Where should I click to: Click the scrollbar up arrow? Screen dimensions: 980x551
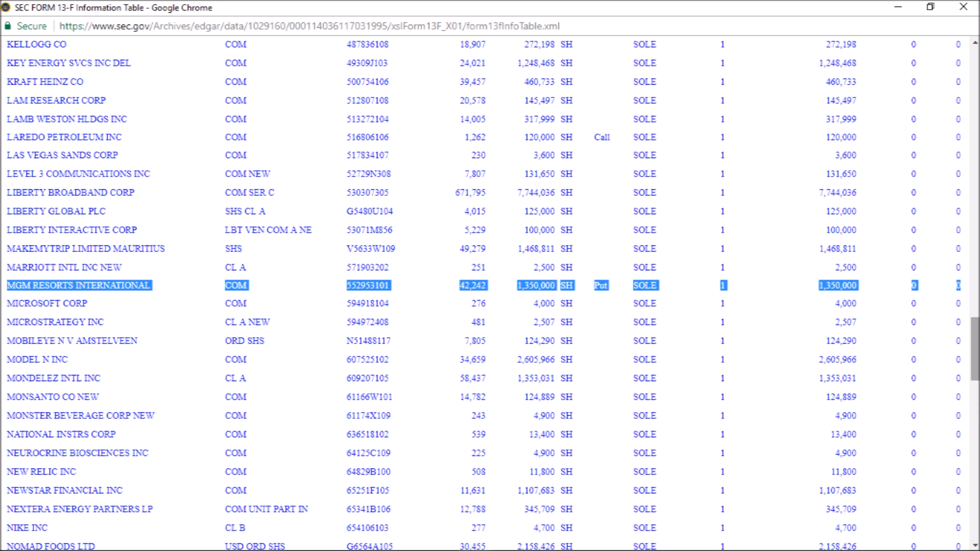click(975, 42)
